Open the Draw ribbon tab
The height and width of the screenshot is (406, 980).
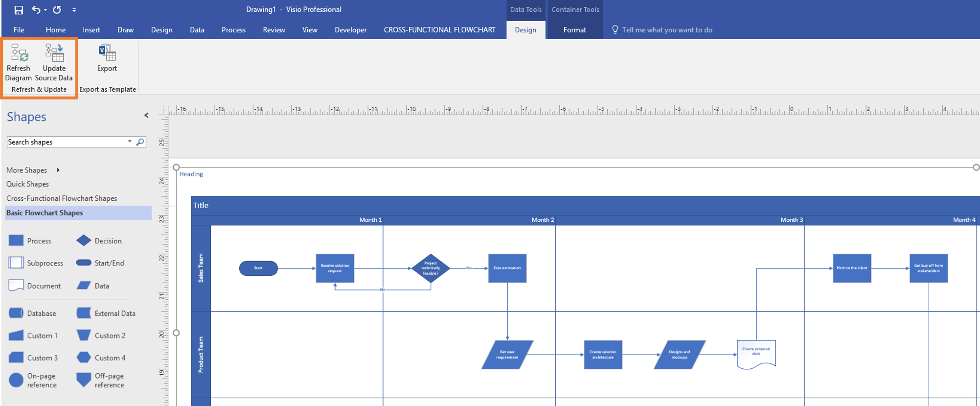pyautogui.click(x=126, y=30)
